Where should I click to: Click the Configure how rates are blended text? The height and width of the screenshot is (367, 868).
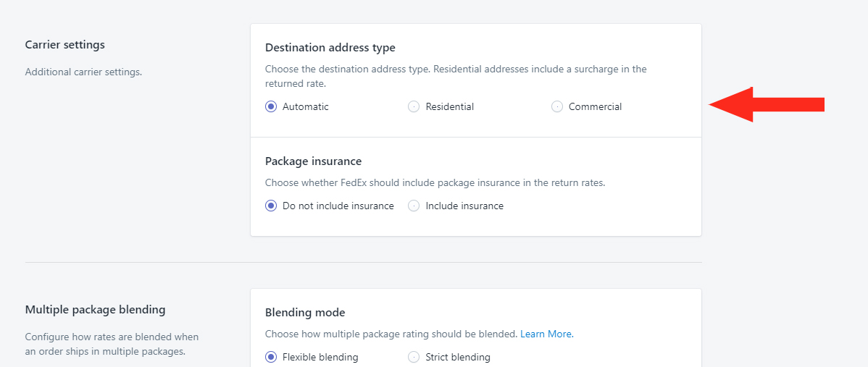112,344
